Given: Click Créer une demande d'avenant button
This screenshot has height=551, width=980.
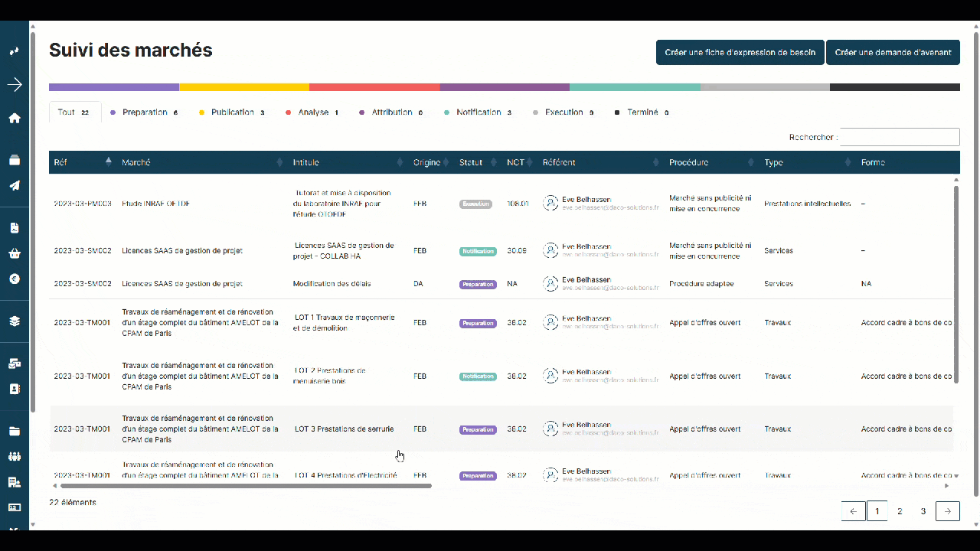Looking at the screenshot, I should tap(893, 53).
